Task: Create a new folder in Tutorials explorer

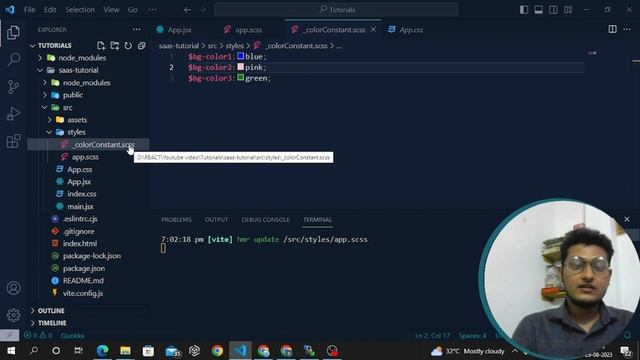Action: click(115, 45)
